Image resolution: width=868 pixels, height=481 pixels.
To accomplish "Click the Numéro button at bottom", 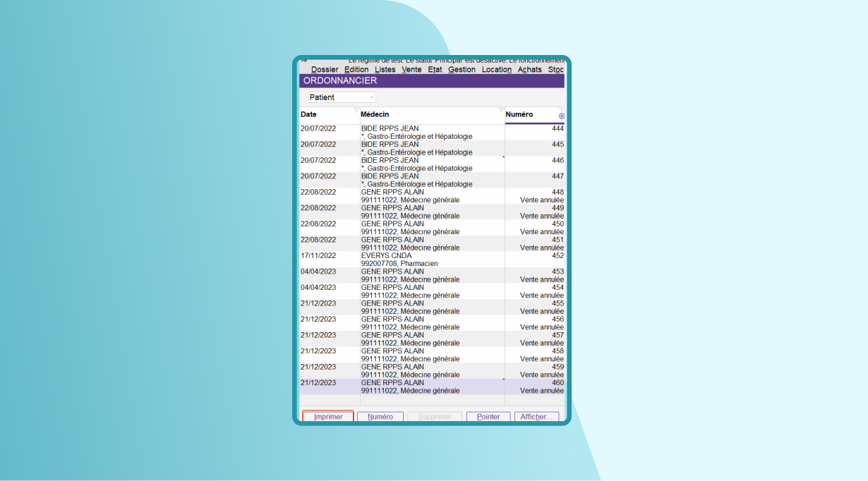I will 380,417.
